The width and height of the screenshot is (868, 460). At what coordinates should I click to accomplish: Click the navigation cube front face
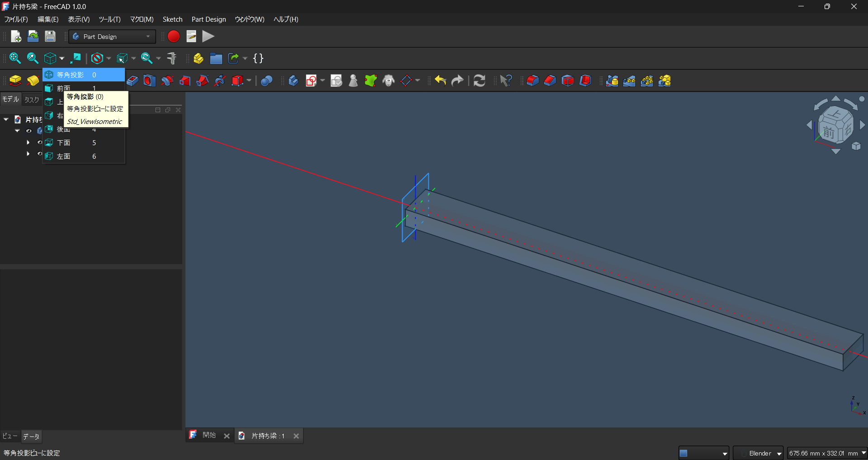tap(829, 132)
